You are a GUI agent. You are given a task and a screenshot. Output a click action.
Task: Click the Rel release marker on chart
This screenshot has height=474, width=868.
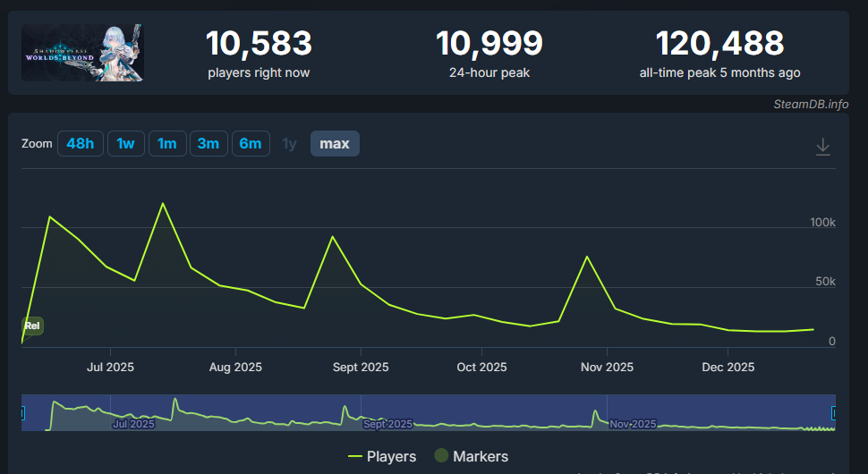tap(32, 326)
